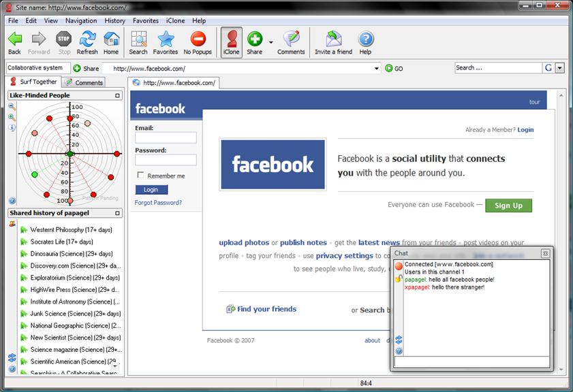Open the Edit menu

(x=31, y=21)
